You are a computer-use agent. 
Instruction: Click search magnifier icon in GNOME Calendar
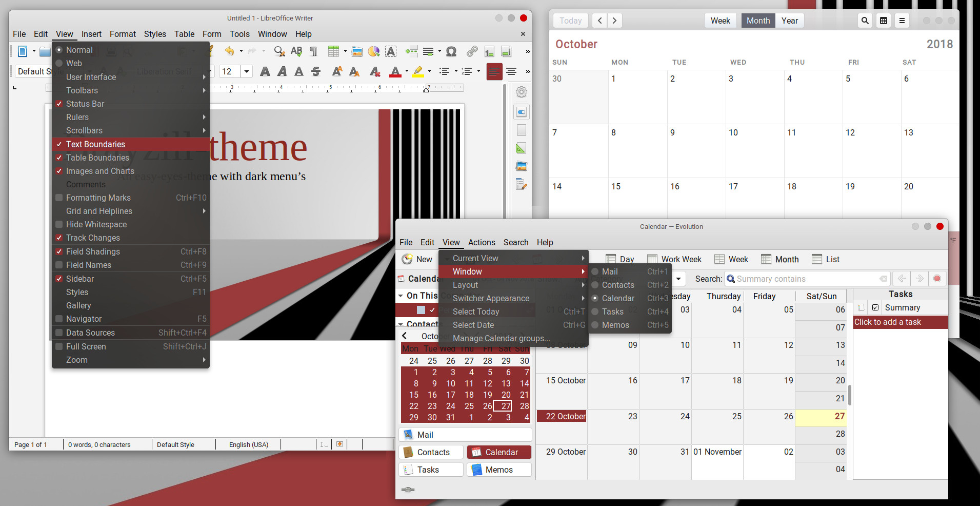[x=865, y=21]
